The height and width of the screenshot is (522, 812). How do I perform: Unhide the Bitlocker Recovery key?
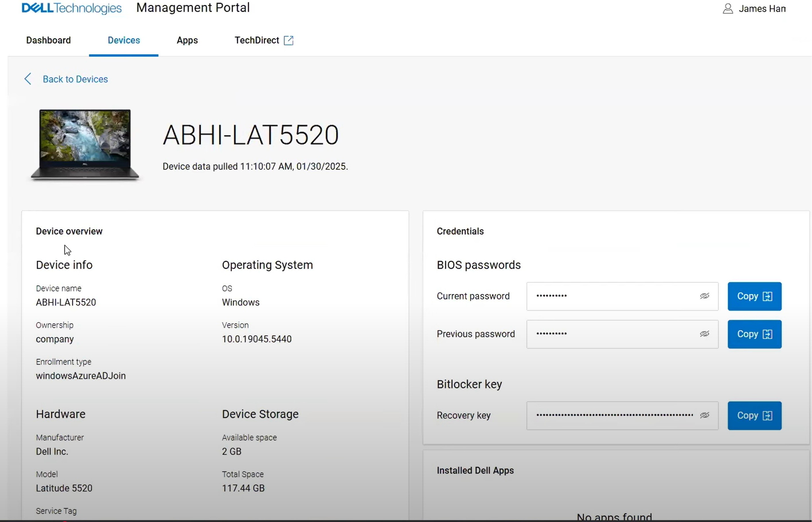704,415
